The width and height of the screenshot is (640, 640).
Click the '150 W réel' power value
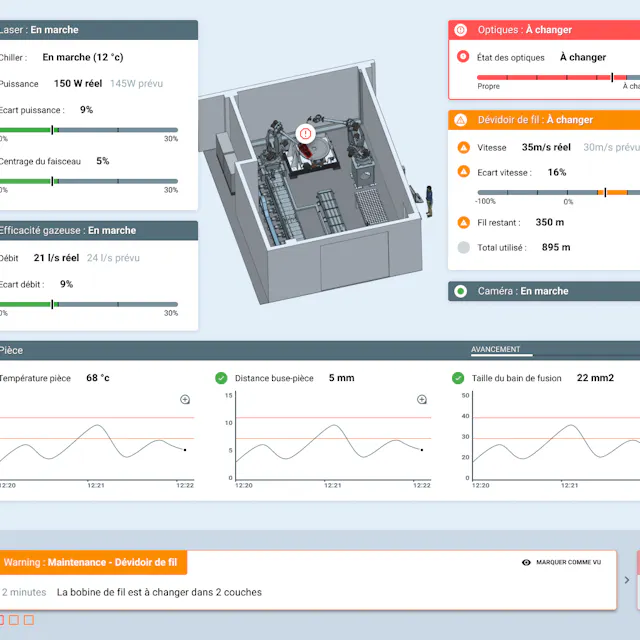[78, 83]
